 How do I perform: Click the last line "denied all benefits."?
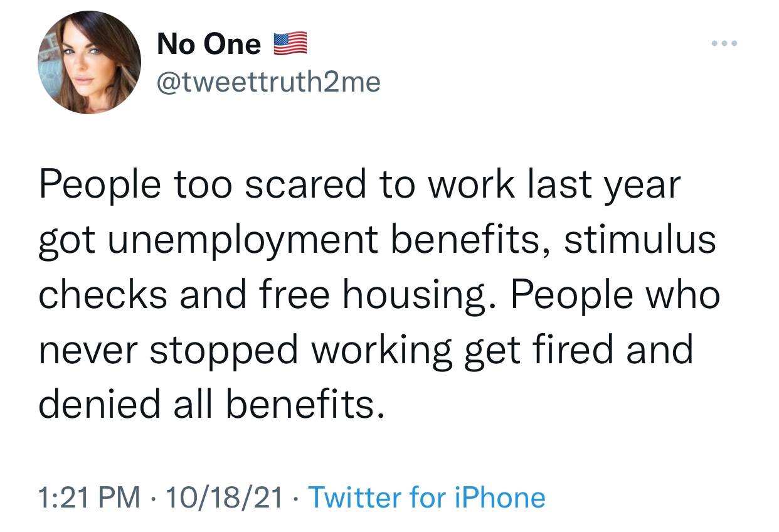[211, 404]
